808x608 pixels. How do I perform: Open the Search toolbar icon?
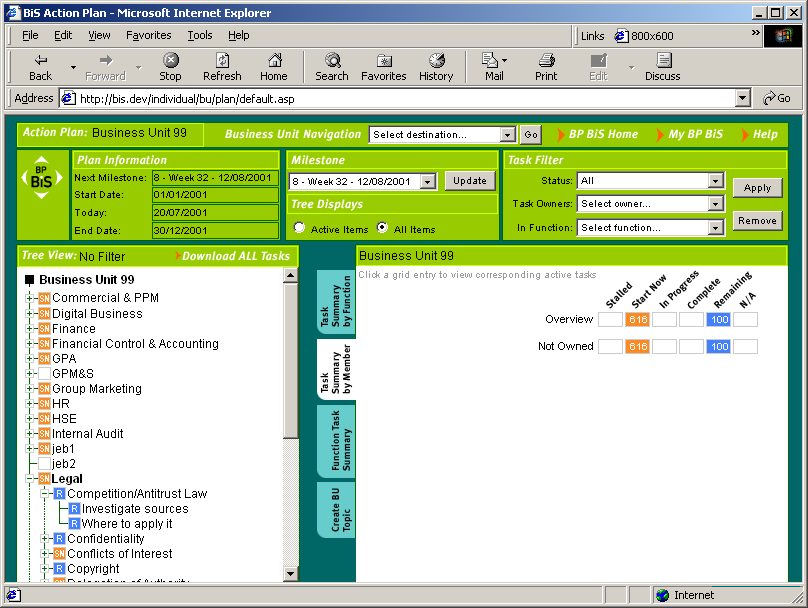[332, 61]
